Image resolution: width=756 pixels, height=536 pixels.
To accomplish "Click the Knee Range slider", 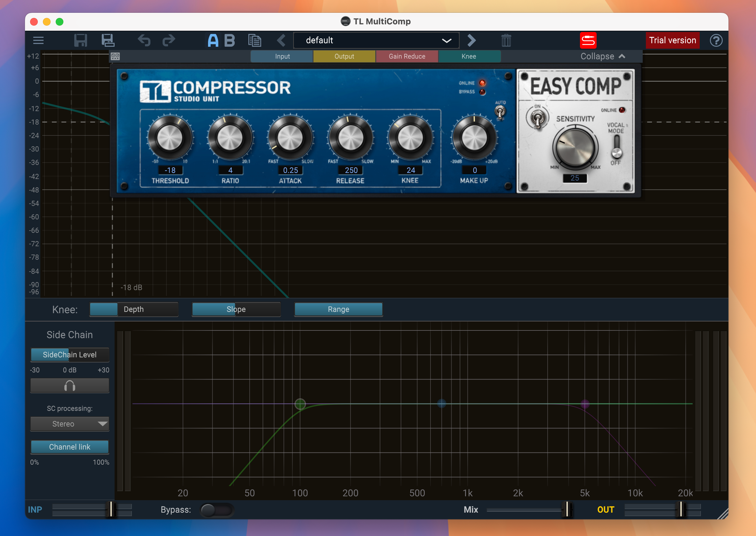I will [338, 309].
